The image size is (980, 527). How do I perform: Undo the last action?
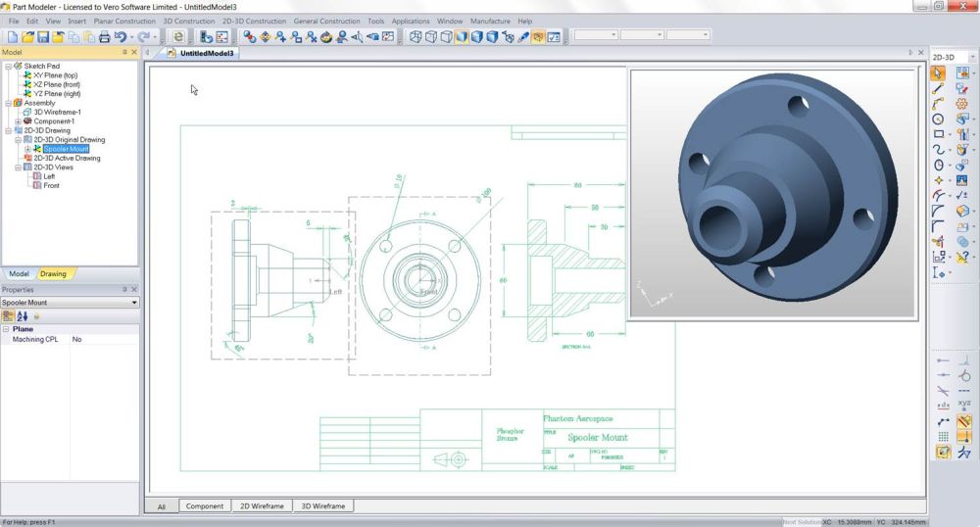click(120, 37)
